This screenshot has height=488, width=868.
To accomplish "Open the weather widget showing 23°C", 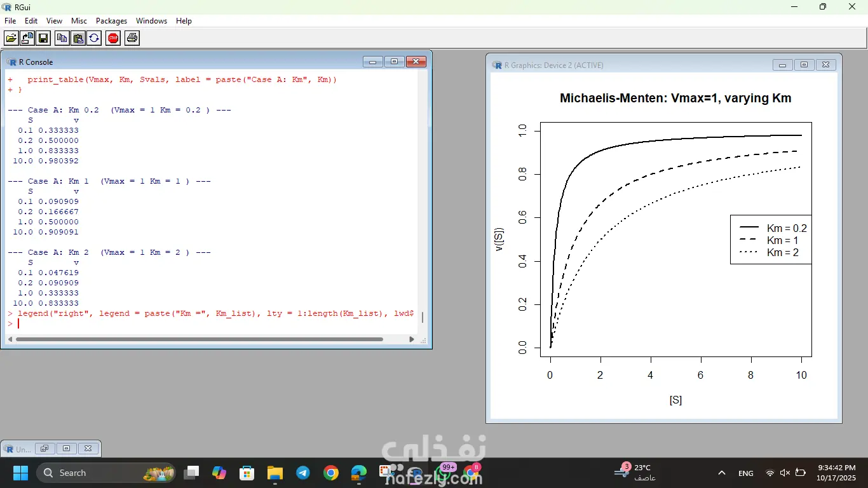I will tap(634, 473).
